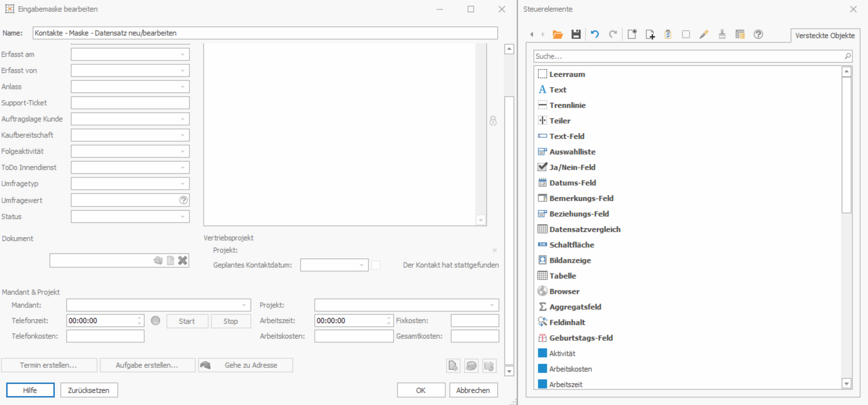Click the Stop button for Telefonzeit

[230, 321]
